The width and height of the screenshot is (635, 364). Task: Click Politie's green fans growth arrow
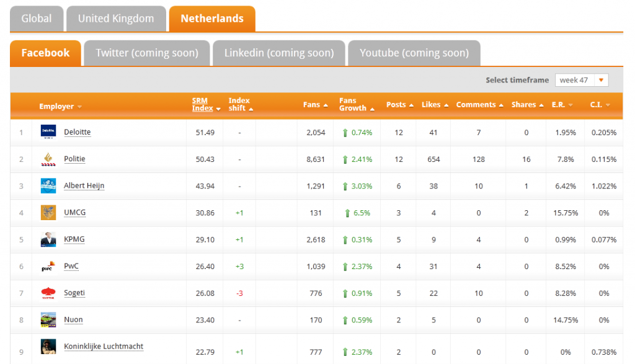345,159
